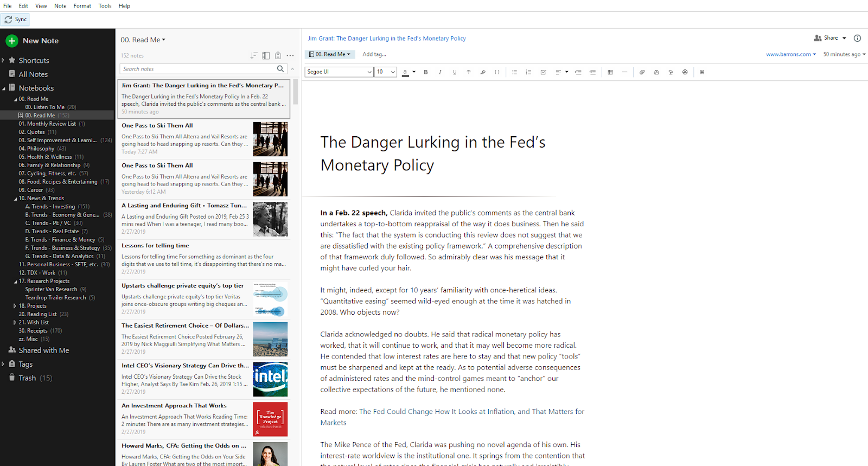Insert a code block with braces icon

[497, 72]
